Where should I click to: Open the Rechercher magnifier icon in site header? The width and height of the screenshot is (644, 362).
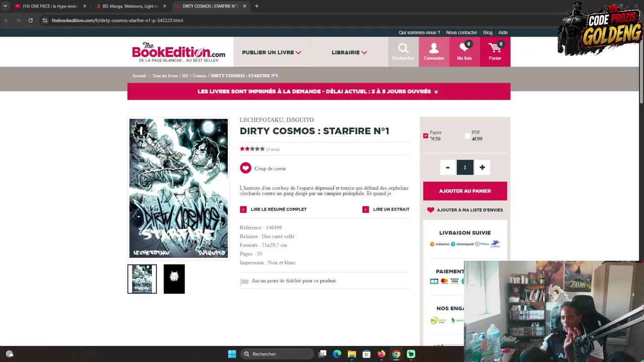click(403, 52)
